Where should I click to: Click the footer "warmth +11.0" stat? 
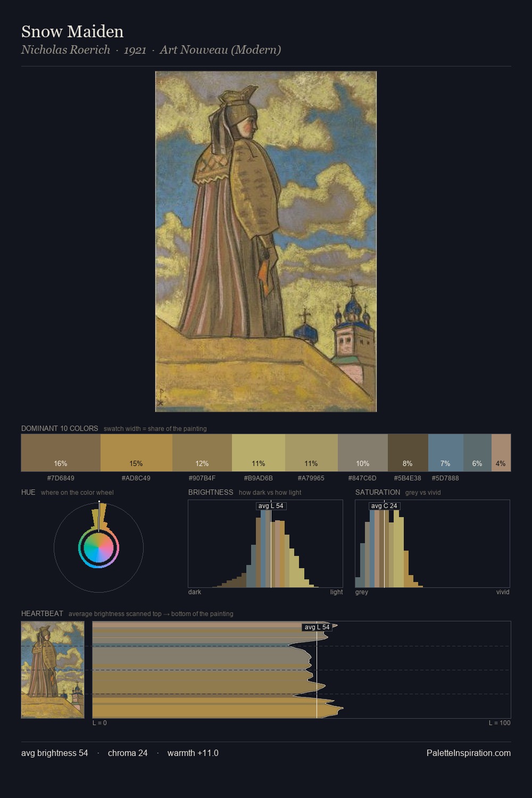click(193, 753)
